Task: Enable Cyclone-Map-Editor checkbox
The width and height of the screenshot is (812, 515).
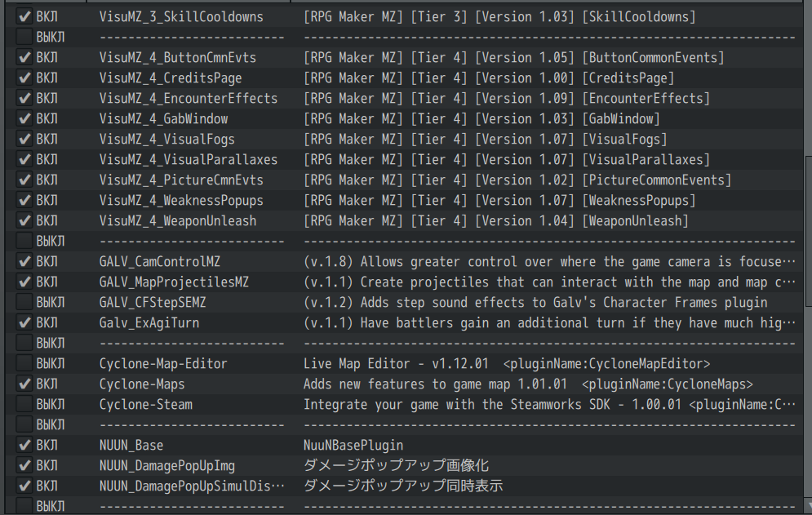Action: pyautogui.click(x=24, y=364)
